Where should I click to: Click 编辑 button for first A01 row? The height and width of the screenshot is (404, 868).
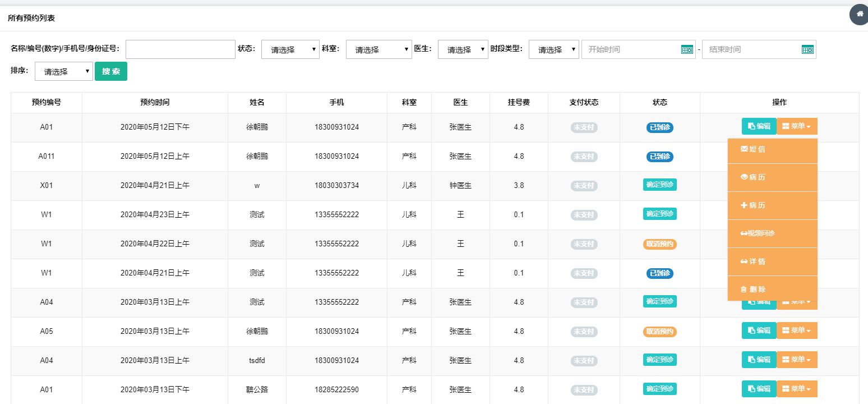click(759, 127)
